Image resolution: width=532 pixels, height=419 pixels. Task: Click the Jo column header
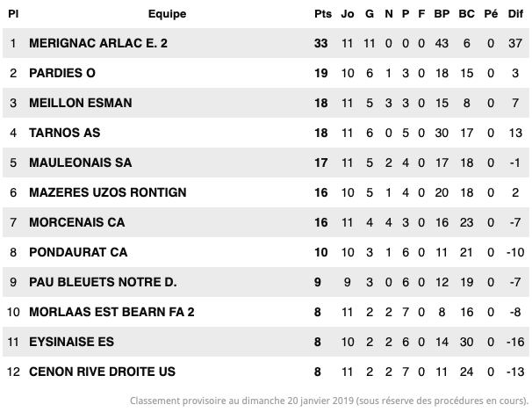pyautogui.click(x=348, y=14)
